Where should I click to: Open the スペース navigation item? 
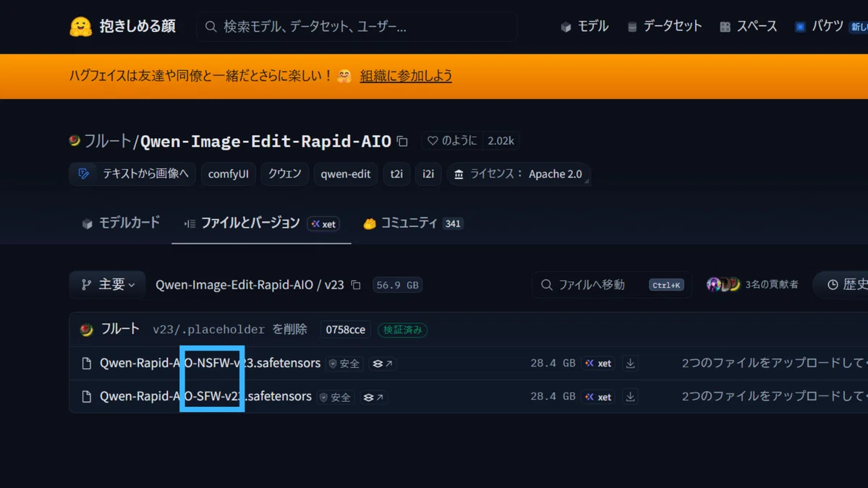tap(749, 27)
